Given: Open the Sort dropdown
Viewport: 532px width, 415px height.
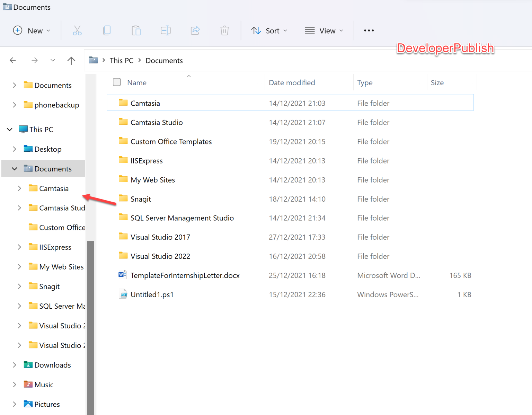Looking at the screenshot, I should tap(269, 30).
